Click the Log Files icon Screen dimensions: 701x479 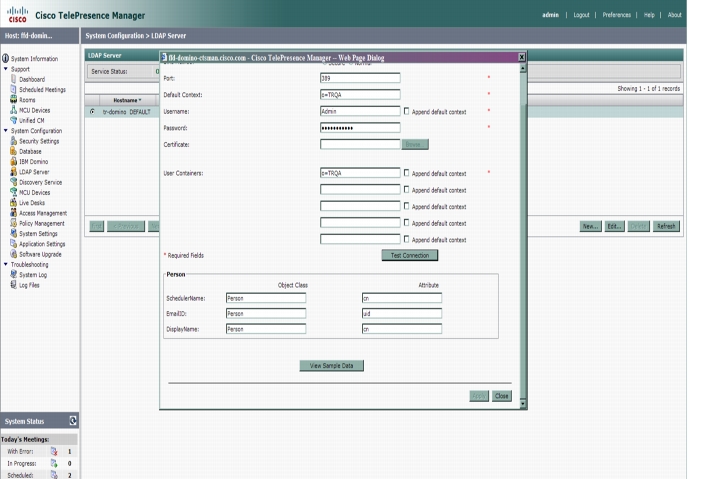13,285
